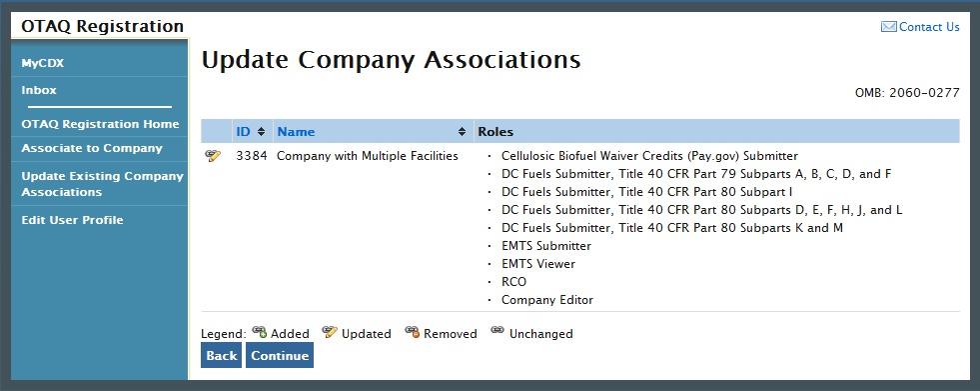
Task: Click the Continue button
Action: [x=280, y=355]
